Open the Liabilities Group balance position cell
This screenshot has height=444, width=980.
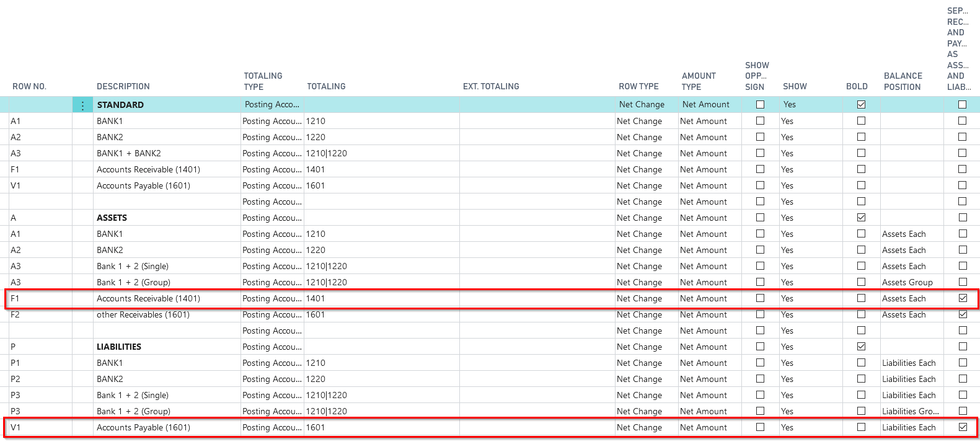910,411
